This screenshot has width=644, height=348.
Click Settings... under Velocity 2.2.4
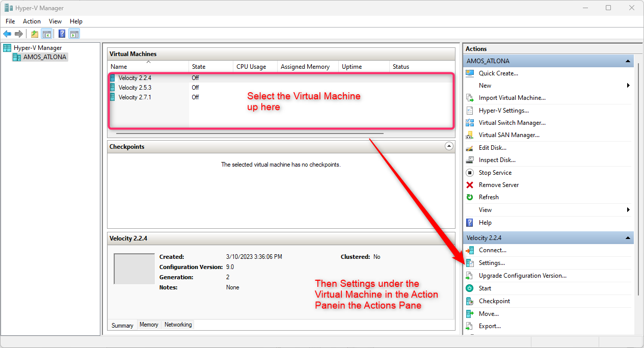(x=492, y=263)
